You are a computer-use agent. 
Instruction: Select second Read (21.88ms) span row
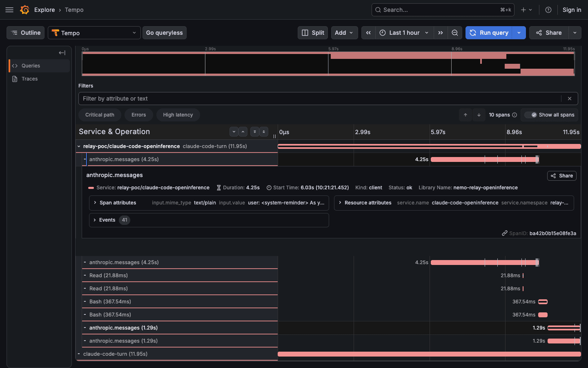point(180,289)
